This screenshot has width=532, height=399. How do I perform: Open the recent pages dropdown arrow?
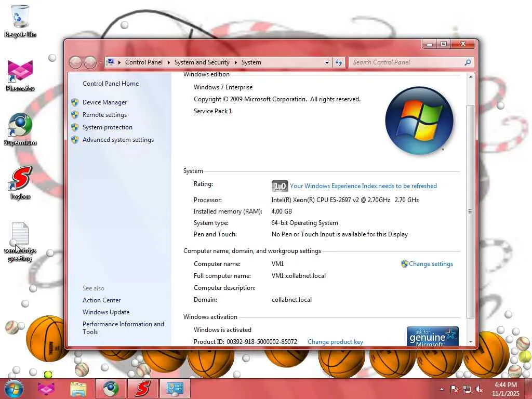pos(100,63)
